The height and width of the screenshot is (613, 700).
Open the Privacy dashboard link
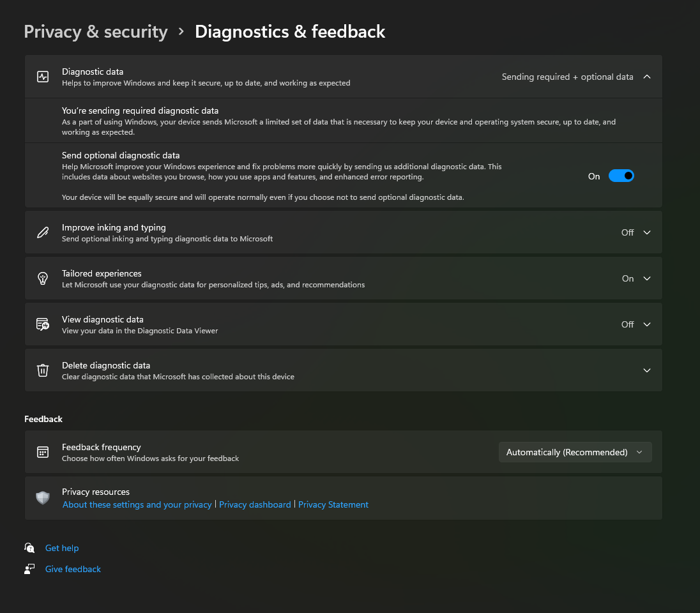click(255, 504)
